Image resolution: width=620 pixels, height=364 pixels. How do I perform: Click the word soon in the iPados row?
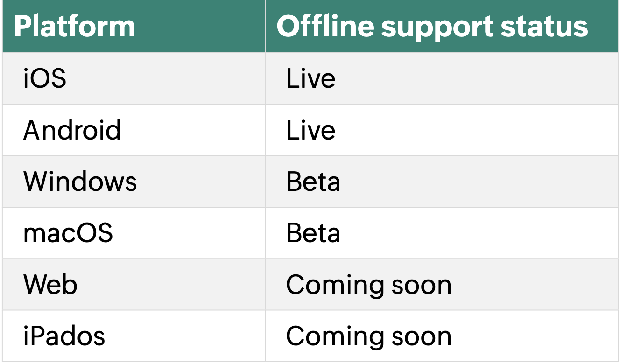tap(422, 337)
